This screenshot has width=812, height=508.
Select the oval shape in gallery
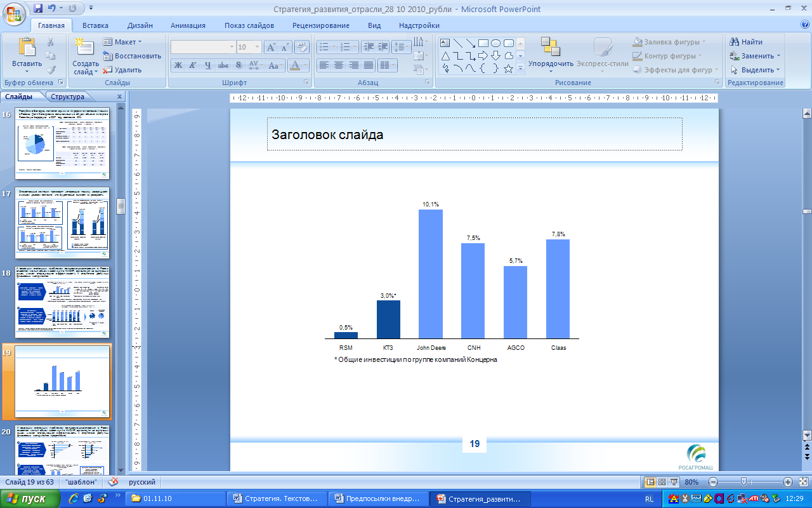(x=495, y=43)
